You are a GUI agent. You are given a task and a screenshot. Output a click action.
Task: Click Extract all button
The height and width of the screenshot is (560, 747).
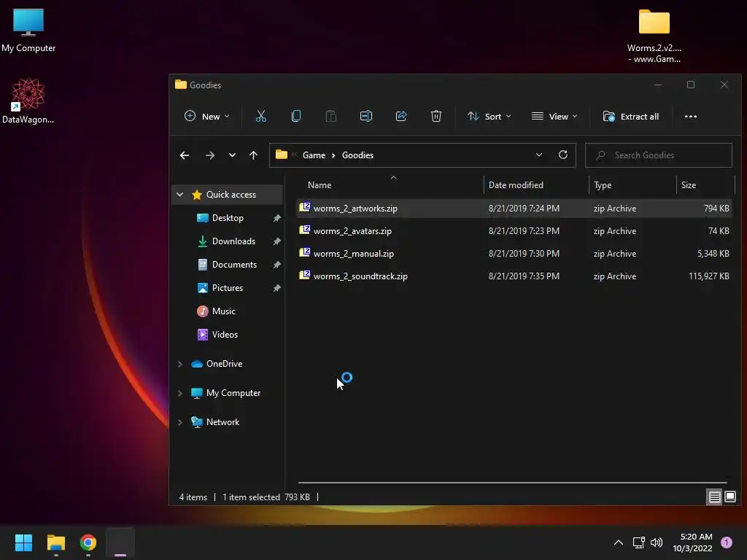[x=631, y=116]
